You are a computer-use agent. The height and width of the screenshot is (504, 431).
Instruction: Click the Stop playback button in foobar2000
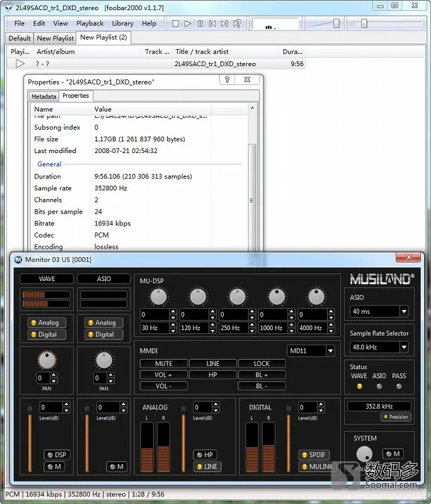pyautogui.click(x=175, y=23)
